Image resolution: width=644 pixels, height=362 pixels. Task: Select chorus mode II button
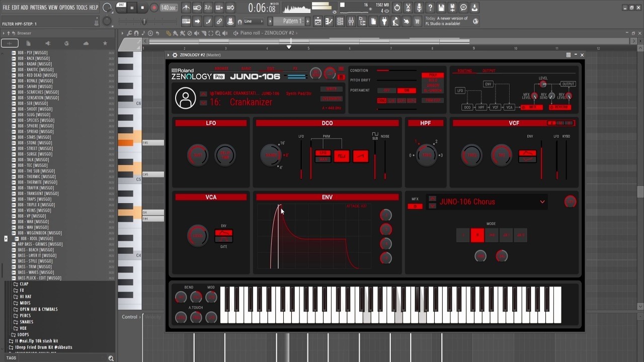point(477,235)
